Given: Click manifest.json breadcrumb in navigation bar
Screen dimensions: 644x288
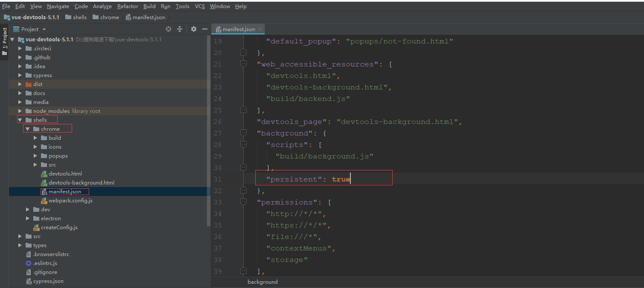Looking at the screenshot, I should point(146,17).
